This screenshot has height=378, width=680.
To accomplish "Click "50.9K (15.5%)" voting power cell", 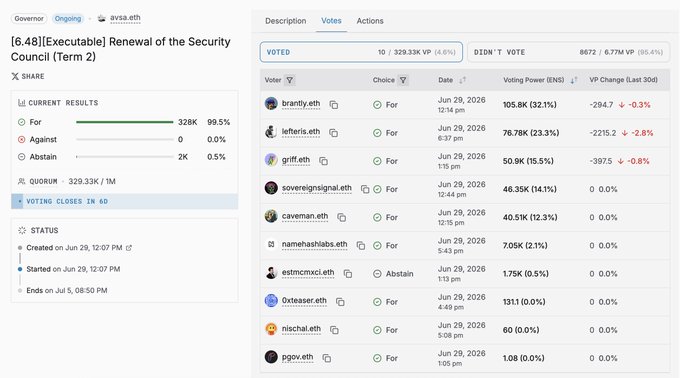I will click(528, 161).
